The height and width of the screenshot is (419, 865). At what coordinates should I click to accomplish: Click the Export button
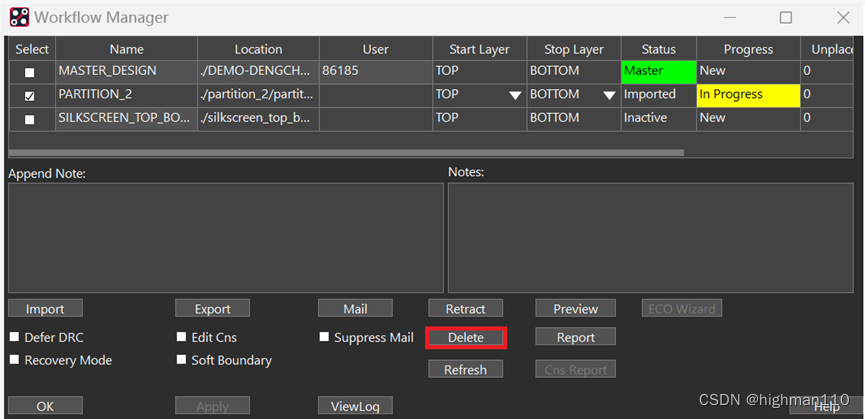pos(212,309)
